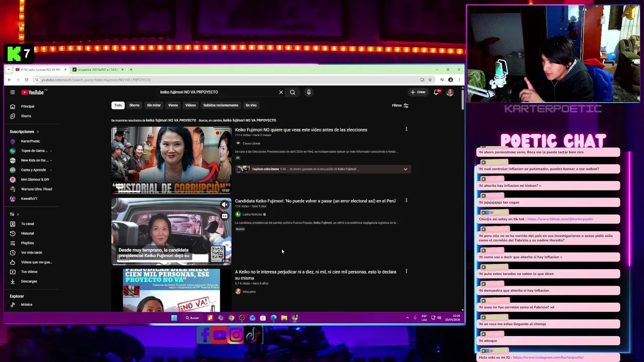The width and height of the screenshot is (644, 362).
Task: Select the Todo filter chip
Action: click(x=118, y=105)
